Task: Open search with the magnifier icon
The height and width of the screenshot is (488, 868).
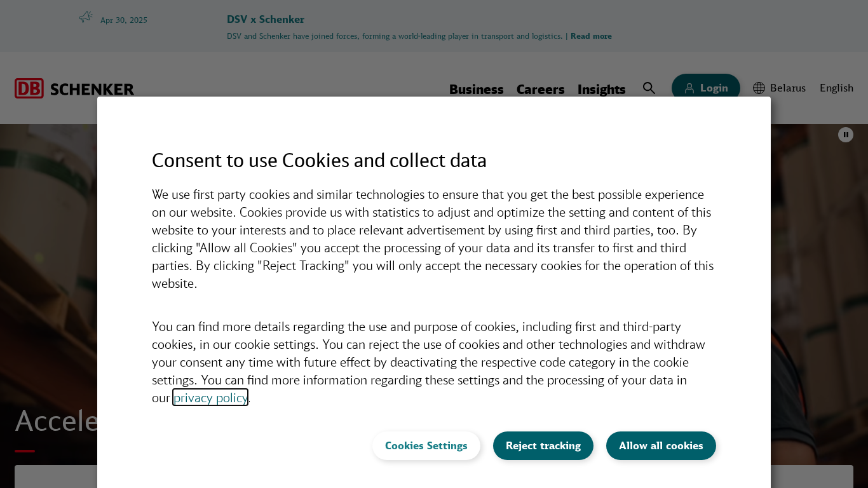Action: click(x=649, y=88)
